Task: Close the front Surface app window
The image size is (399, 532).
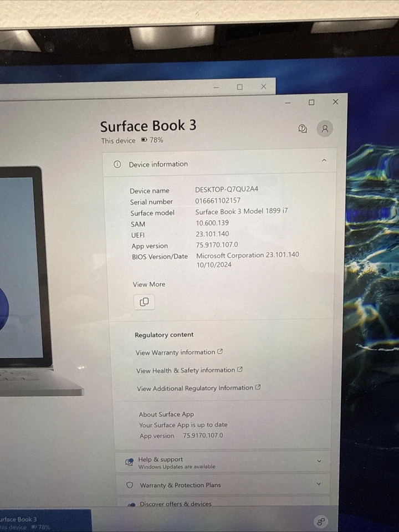Action: pyautogui.click(x=335, y=102)
